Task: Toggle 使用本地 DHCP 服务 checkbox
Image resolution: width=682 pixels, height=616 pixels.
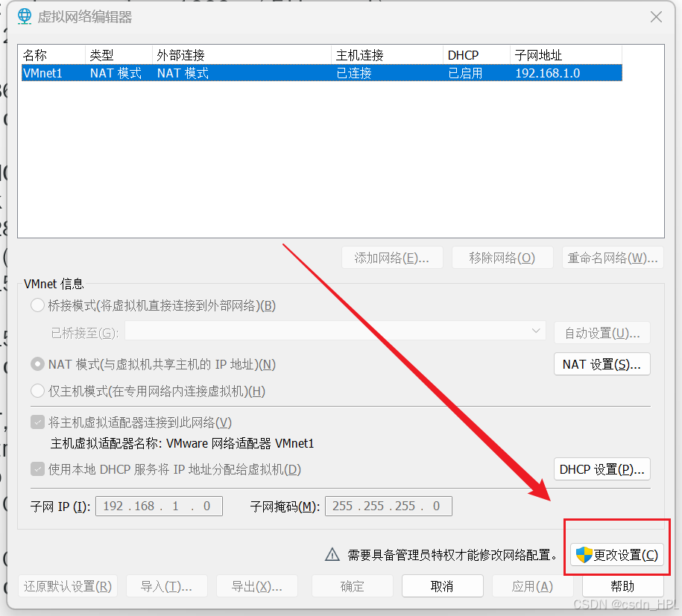Action: pos(37,469)
